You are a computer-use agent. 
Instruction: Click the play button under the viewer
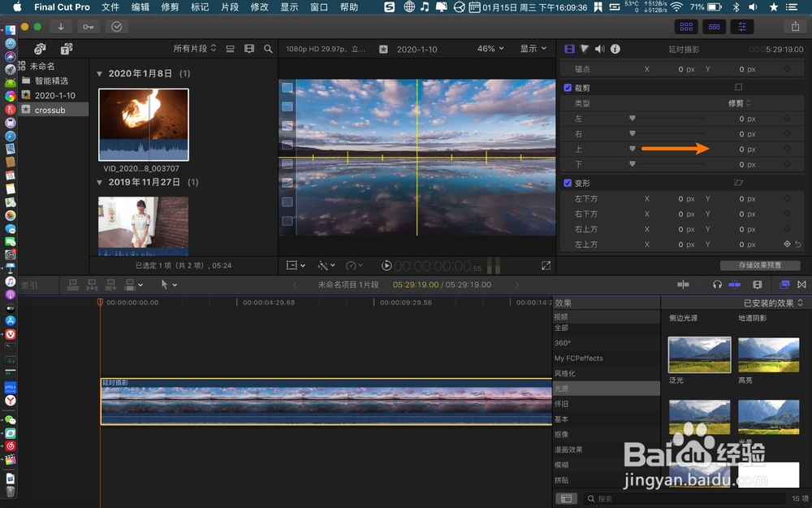pyautogui.click(x=387, y=265)
